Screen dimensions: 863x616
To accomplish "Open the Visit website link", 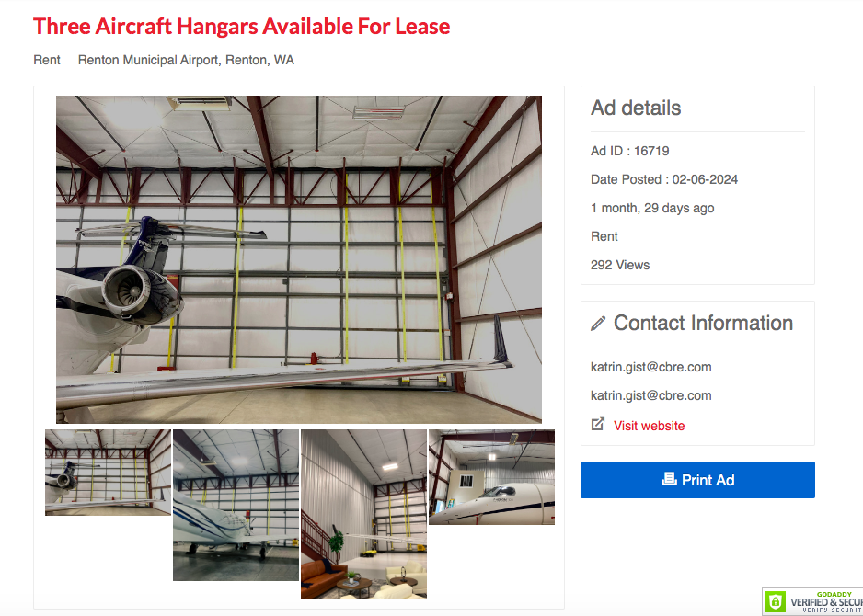I will click(649, 426).
